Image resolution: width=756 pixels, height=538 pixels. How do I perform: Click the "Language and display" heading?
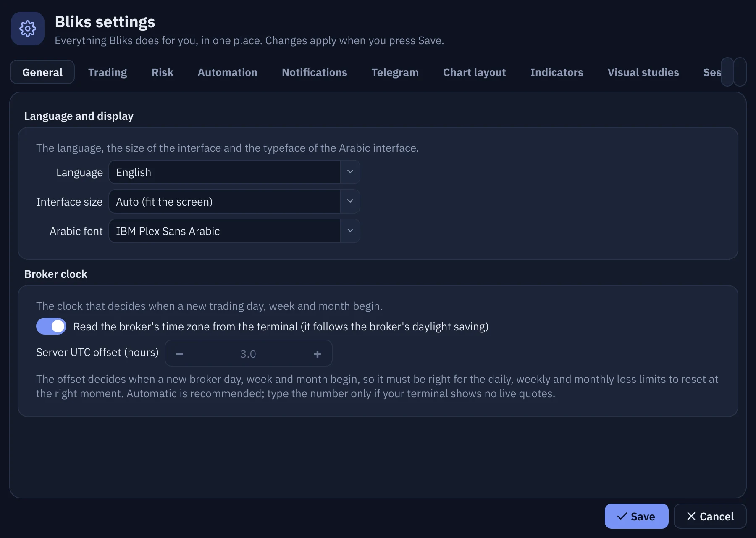(x=79, y=116)
